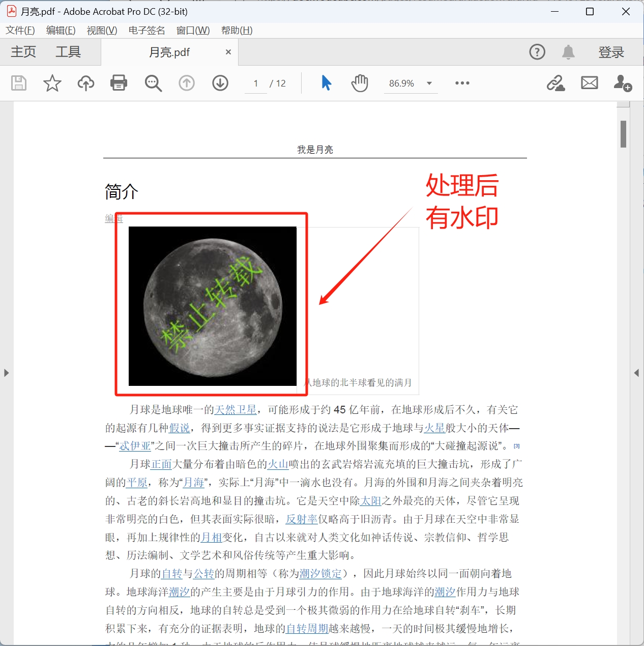
Task: Go to the next page
Action: 220,83
